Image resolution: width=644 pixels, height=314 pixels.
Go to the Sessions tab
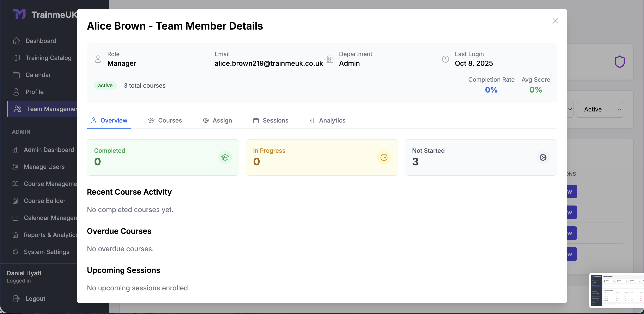coord(270,120)
